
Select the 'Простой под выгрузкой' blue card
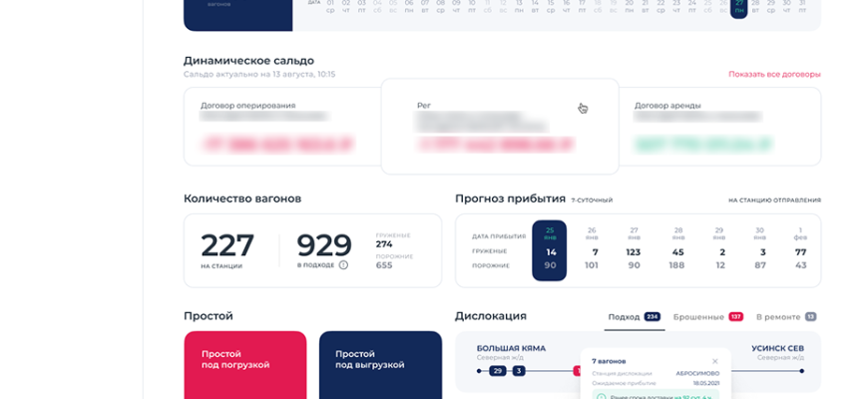pos(379,364)
